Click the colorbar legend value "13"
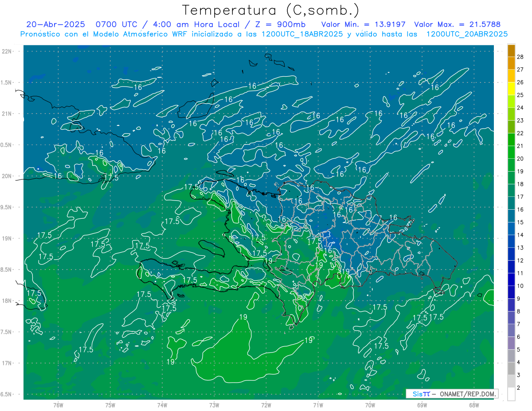The image size is (532, 411). coord(520,248)
